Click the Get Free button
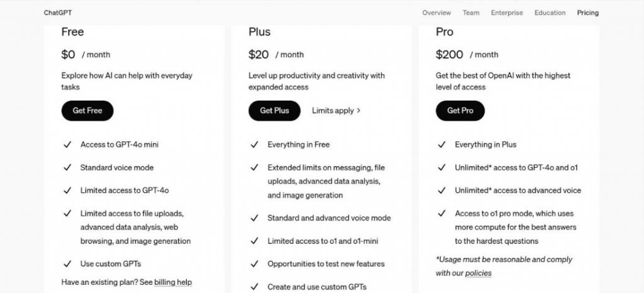Screen dimensions: 644x293 point(87,111)
